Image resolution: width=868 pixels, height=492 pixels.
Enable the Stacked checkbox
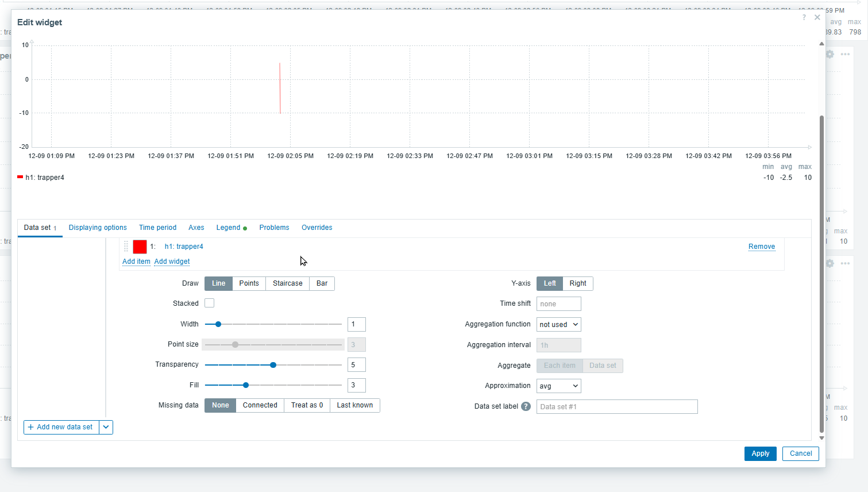pos(210,303)
